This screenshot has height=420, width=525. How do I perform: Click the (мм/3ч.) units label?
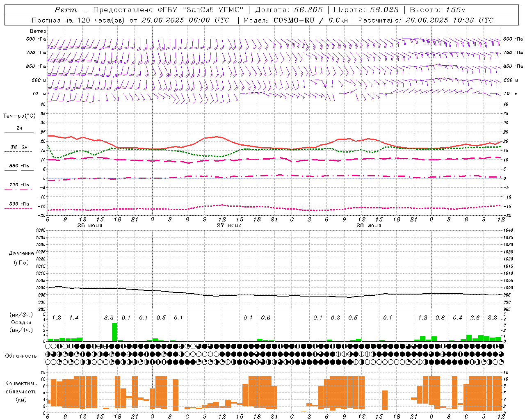tap(21, 315)
